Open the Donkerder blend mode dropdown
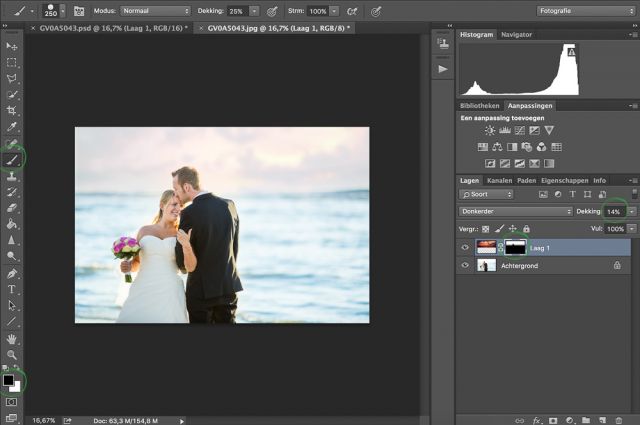The height and width of the screenshot is (425, 640). pyautogui.click(x=516, y=211)
